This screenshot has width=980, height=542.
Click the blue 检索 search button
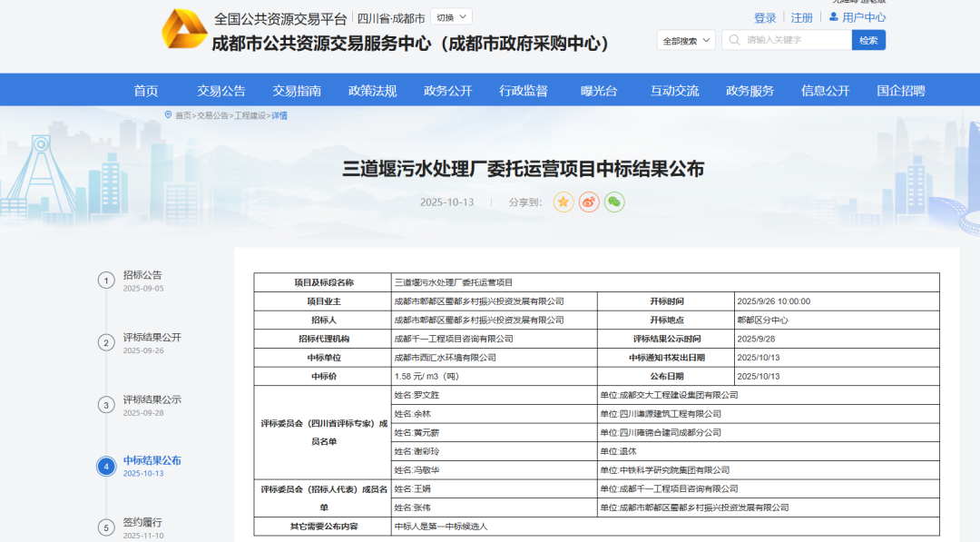868,40
